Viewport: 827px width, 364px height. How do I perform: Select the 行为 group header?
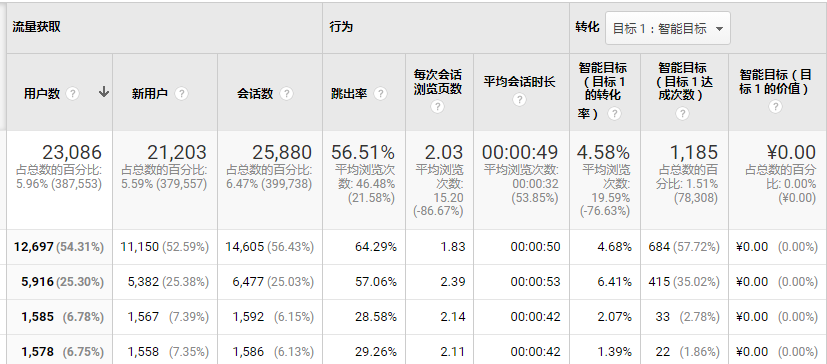click(341, 27)
